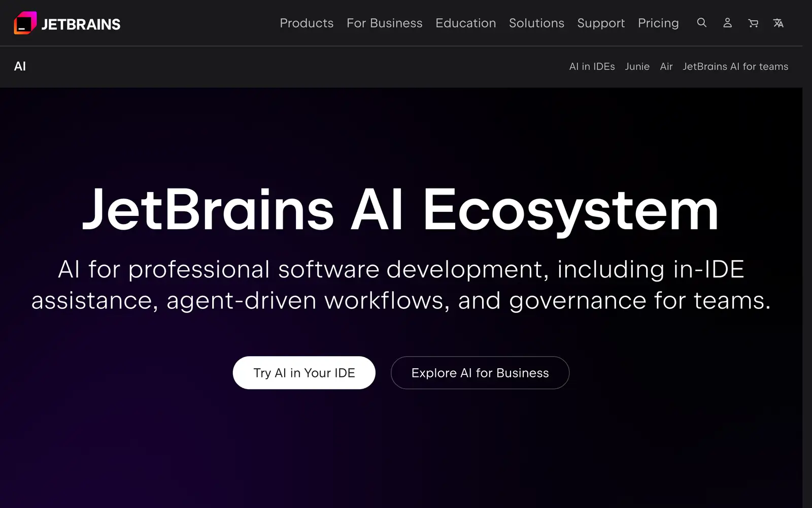The height and width of the screenshot is (508, 812).
Task: Open the Products menu
Action: (307, 23)
